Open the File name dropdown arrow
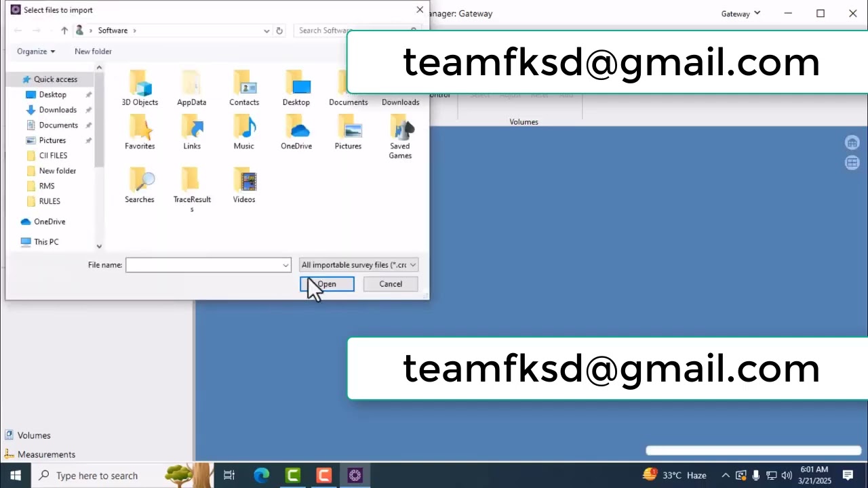The height and width of the screenshot is (488, 868). click(285, 265)
